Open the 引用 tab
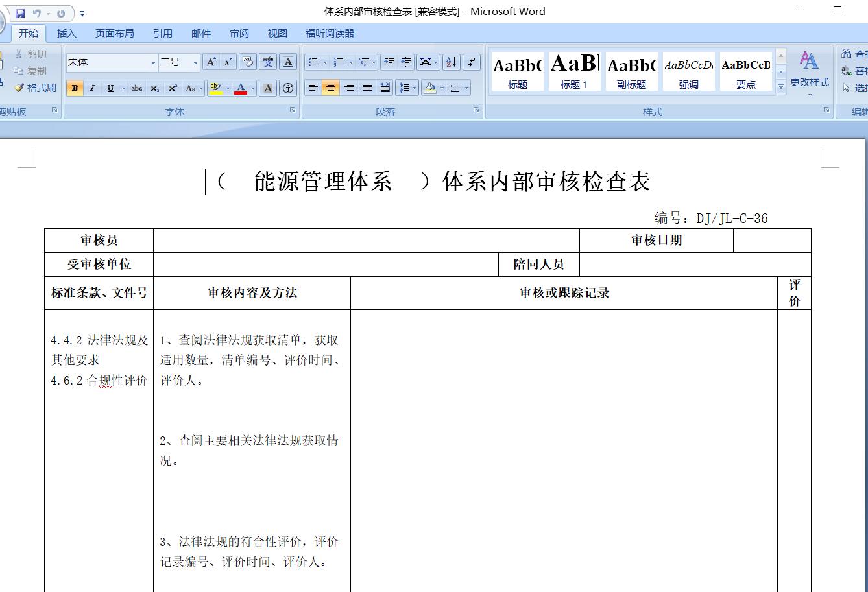Viewport: 868px width, 592px height. pyautogui.click(x=162, y=33)
